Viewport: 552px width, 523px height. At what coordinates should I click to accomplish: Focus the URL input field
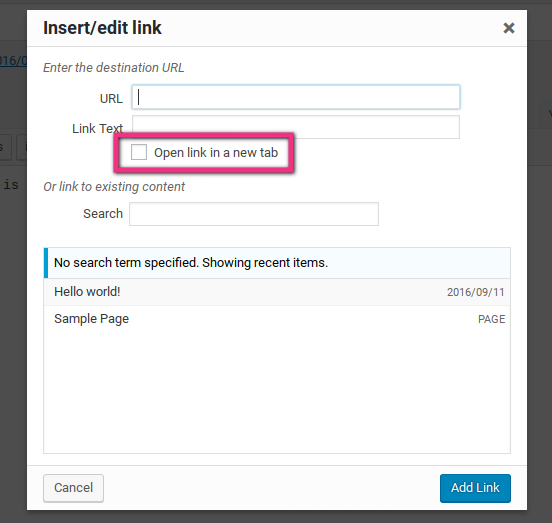point(296,97)
